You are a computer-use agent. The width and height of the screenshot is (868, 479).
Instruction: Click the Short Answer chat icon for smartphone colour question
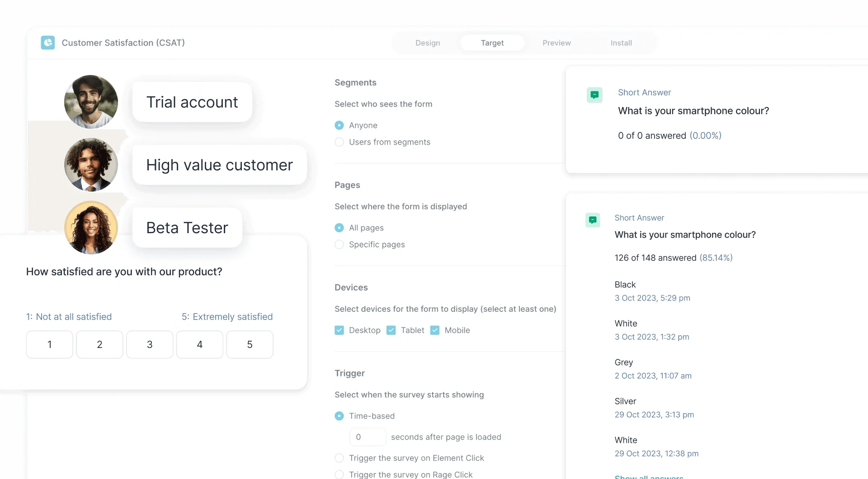point(595,95)
